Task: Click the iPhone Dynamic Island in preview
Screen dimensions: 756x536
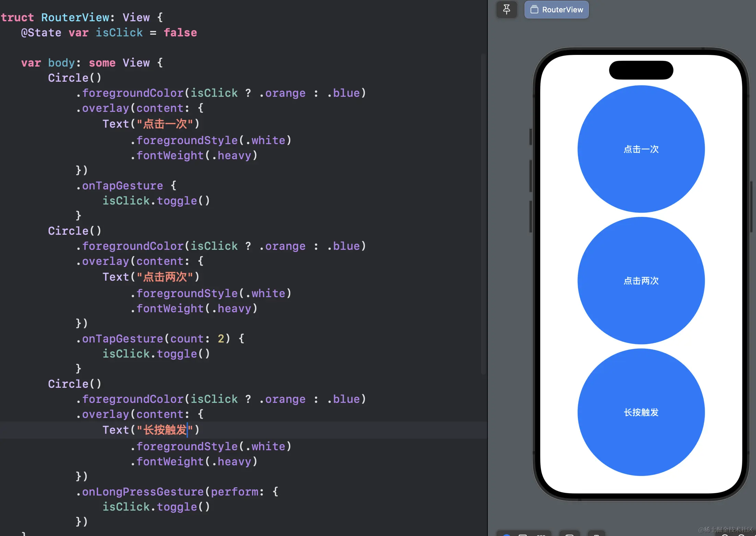Action: 641,70
